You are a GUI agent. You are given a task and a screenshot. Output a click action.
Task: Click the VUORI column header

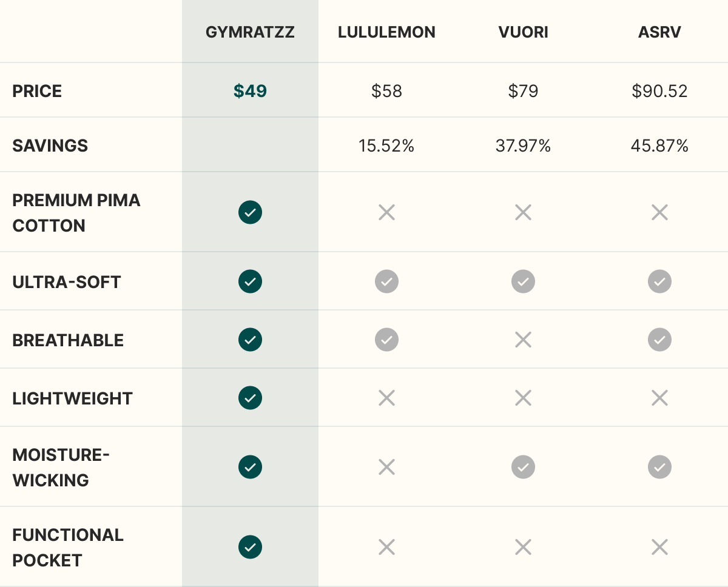tap(523, 32)
